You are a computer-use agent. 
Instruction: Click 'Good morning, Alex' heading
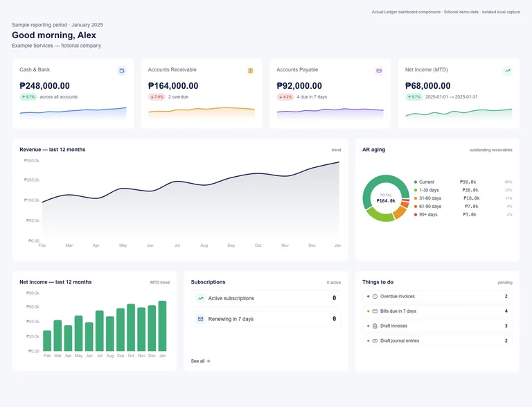pyautogui.click(x=54, y=35)
